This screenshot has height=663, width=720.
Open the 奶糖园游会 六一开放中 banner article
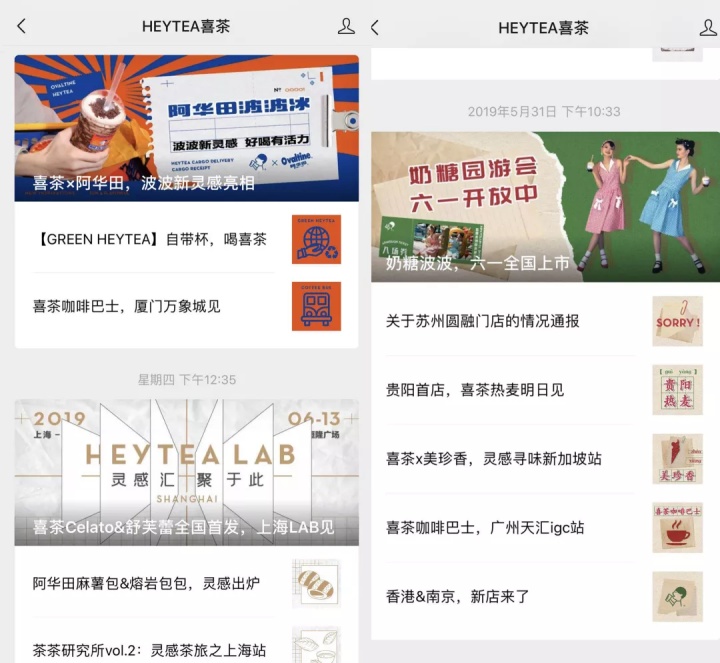[x=546, y=207]
